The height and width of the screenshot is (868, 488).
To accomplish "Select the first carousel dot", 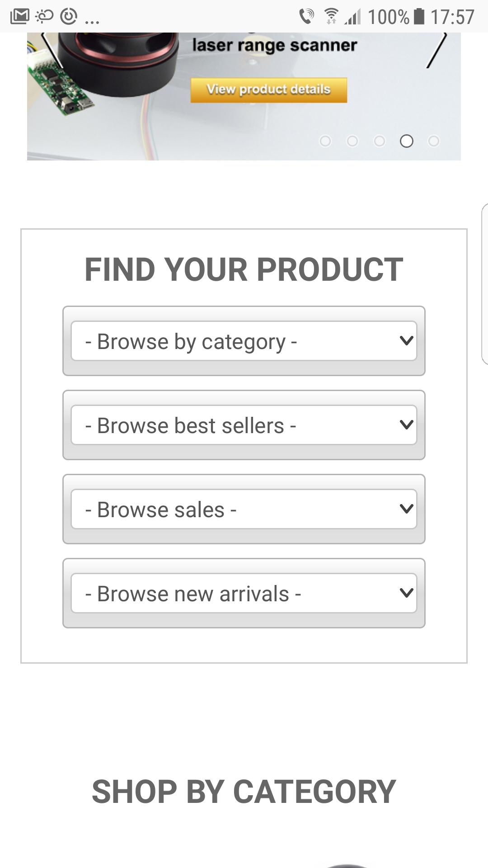I will [x=326, y=141].
